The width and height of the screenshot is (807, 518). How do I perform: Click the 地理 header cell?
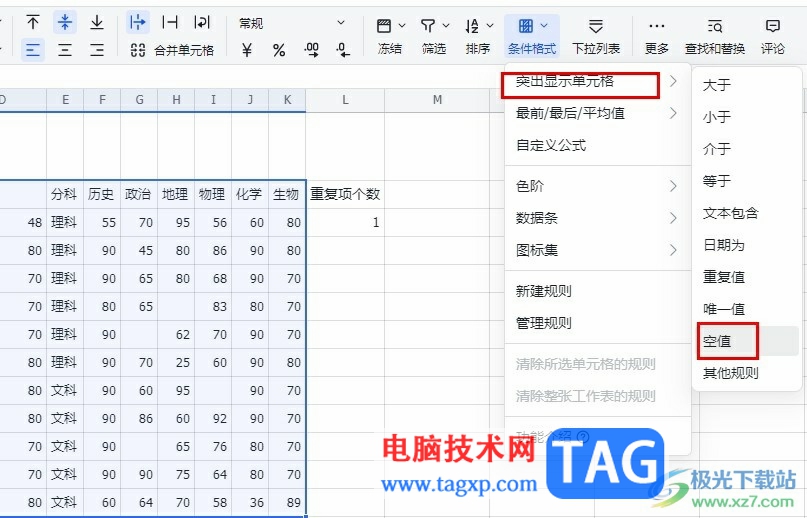(x=177, y=194)
